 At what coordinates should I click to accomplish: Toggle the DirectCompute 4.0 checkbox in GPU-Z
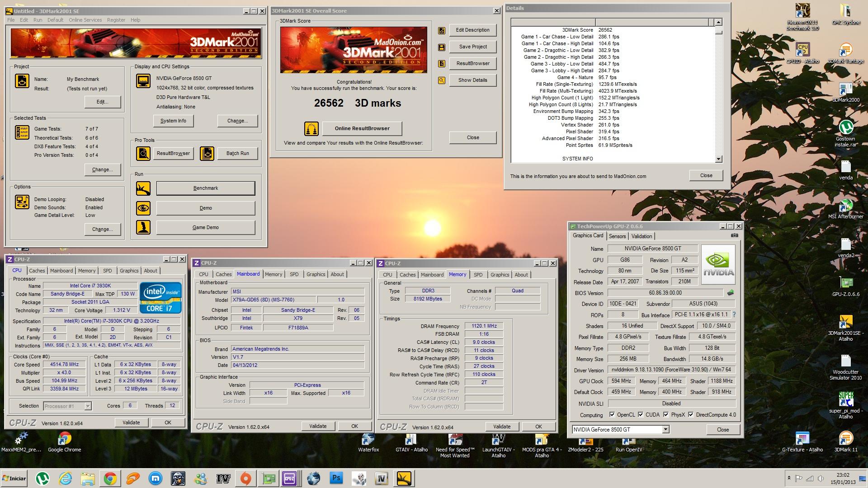[x=691, y=415]
